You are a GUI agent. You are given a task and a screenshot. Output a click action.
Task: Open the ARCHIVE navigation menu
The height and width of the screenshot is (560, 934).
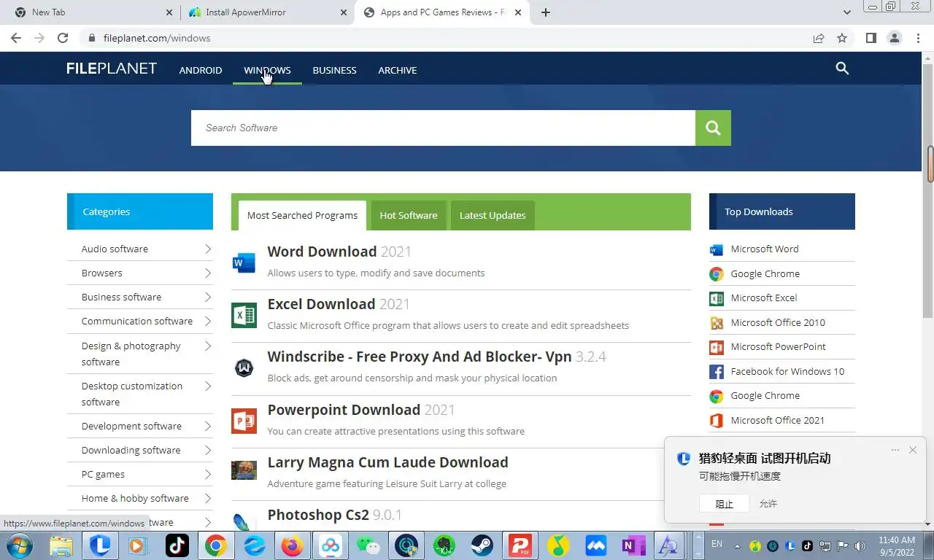click(398, 70)
